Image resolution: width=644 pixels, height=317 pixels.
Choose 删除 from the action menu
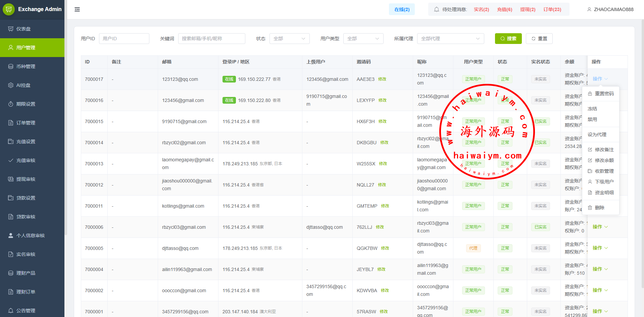pyautogui.click(x=599, y=208)
